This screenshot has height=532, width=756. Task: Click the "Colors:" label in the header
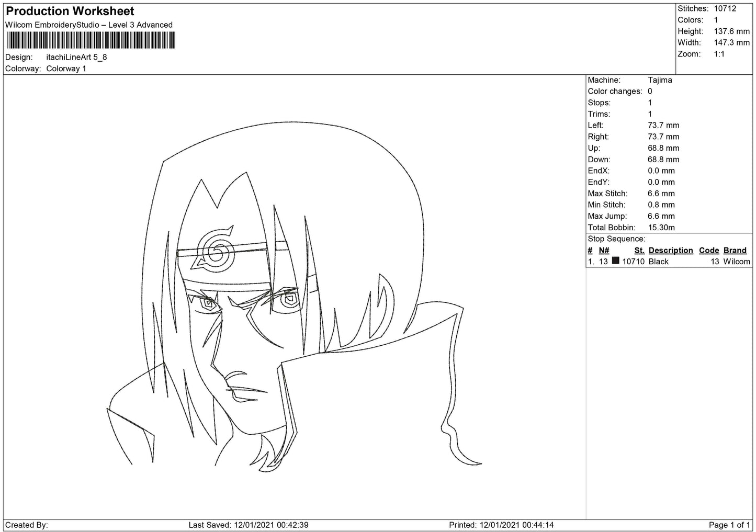tap(691, 20)
